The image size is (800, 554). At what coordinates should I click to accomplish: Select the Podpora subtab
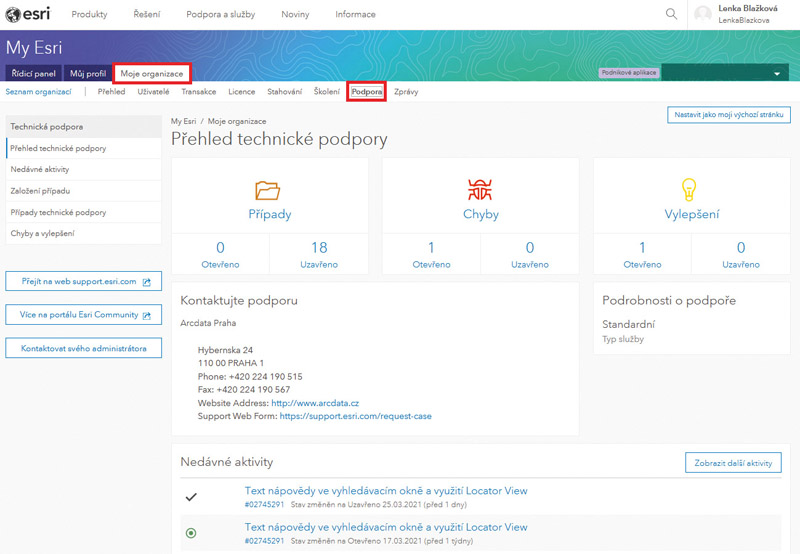[x=366, y=92]
